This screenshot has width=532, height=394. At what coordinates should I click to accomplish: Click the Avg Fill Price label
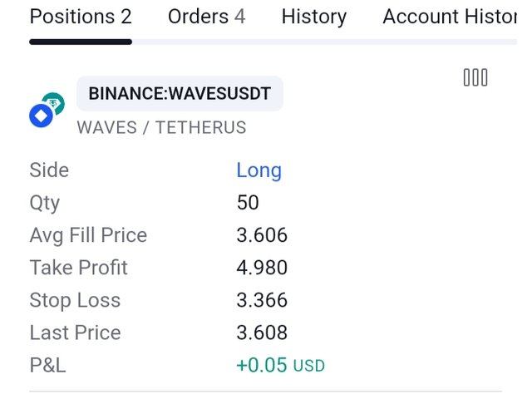(88, 235)
